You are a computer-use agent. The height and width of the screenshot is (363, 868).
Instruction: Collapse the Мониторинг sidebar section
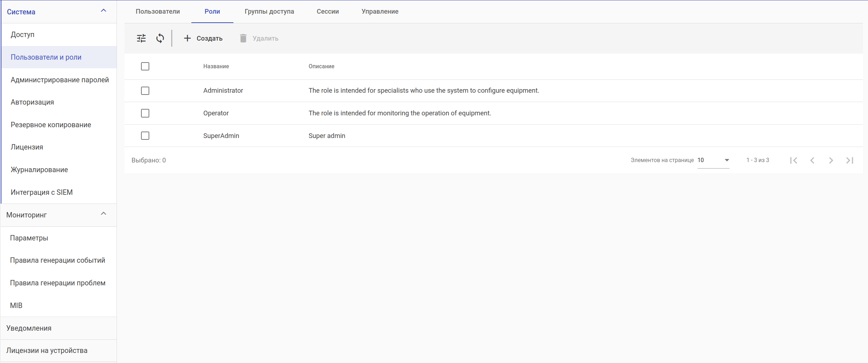(x=104, y=214)
